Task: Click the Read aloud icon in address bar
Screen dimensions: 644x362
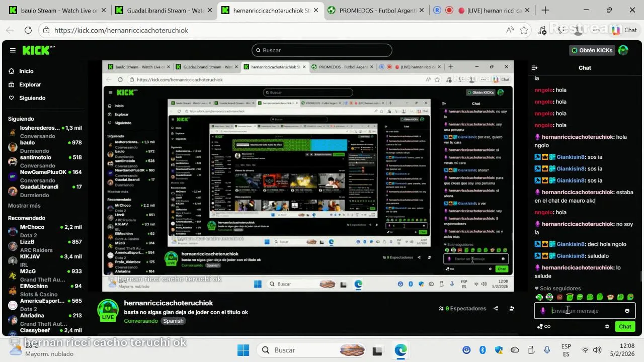Action: 510,30
